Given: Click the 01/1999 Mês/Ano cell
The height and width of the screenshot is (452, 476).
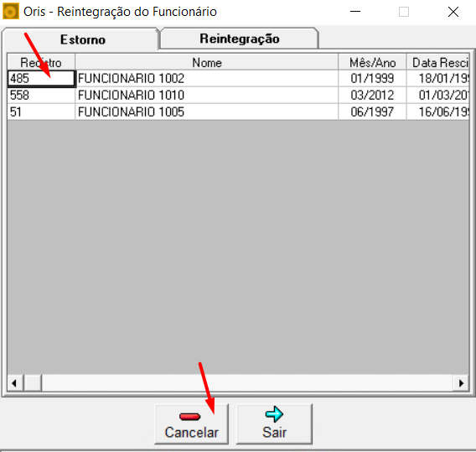Looking at the screenshot, I should coord(372,79).
